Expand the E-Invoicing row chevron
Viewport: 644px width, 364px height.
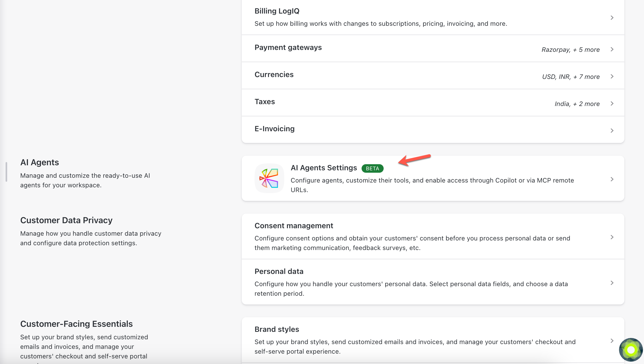pos(612,130)
